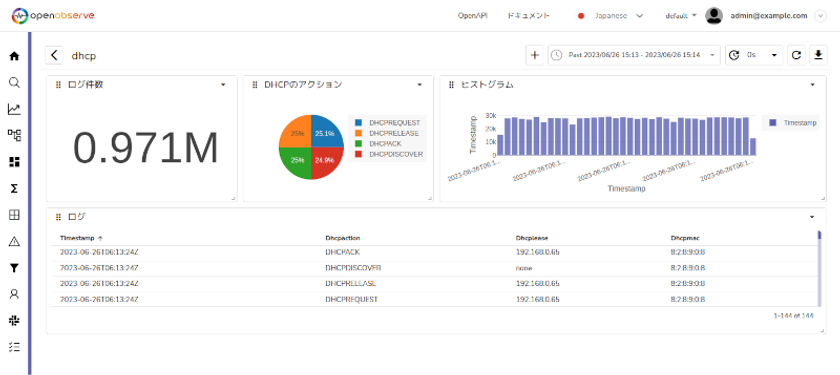
Task: Click the blue 25.1% pie slice
Action: tap(326, 132)
